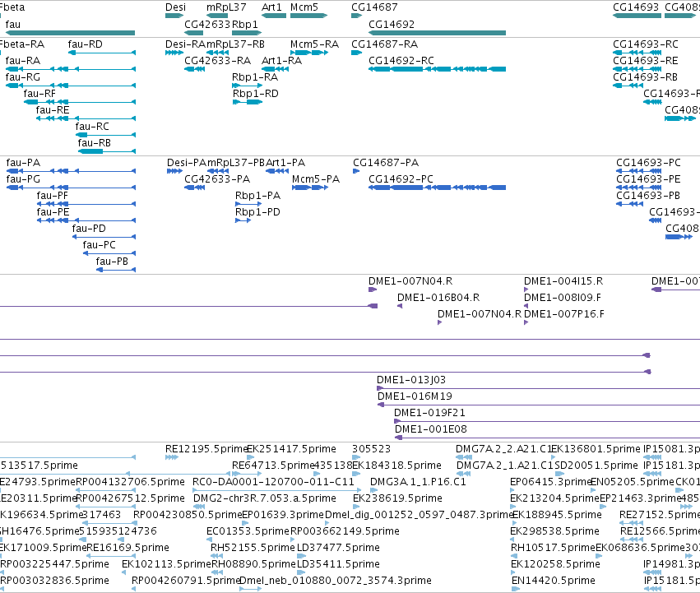Click transcript fau-RC label
Viewport: 700px width, 593px height.
click(92, 127)
